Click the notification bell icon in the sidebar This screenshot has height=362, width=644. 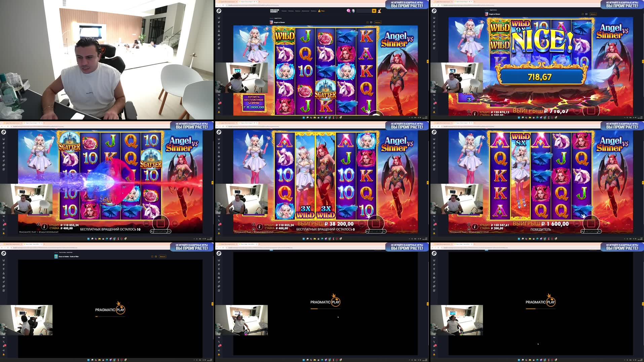tap(219, 103)
